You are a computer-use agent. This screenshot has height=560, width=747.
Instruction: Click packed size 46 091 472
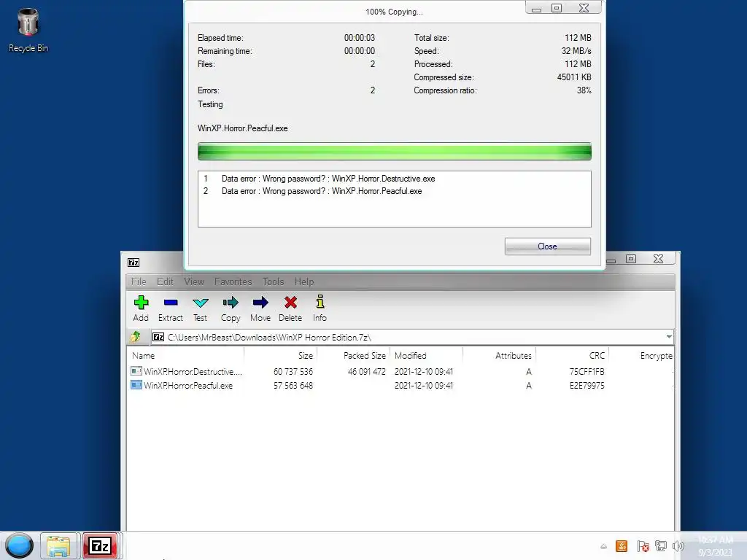pos(366,371)
